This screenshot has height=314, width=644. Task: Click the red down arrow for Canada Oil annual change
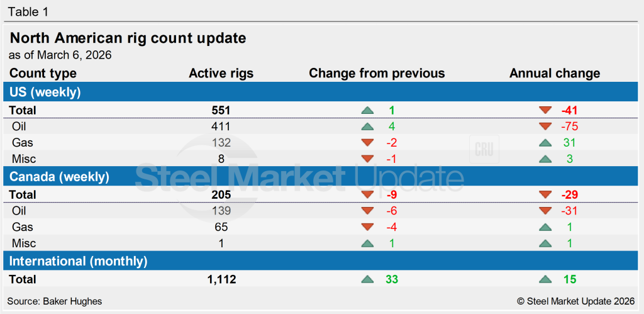click(545, 211)
